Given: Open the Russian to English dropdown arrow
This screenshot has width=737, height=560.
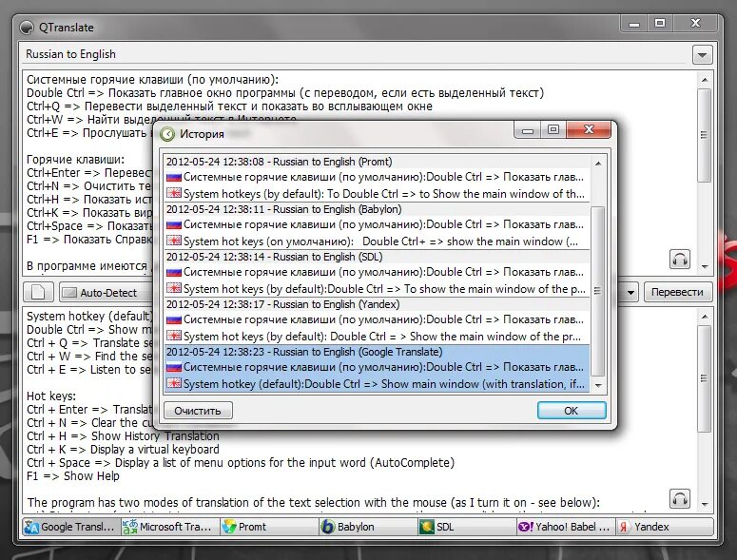Looking at the screenshot, I should click(x=702, y=55).
